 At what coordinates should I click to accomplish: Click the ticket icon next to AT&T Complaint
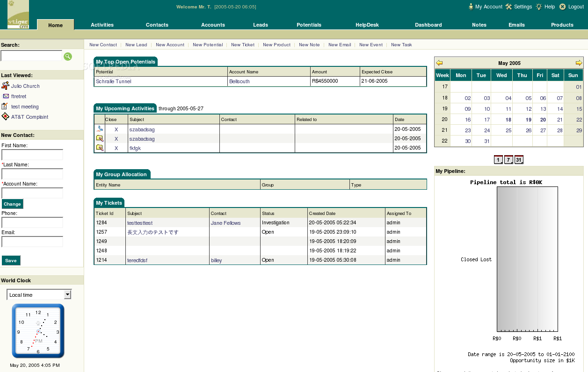[5, 116]
